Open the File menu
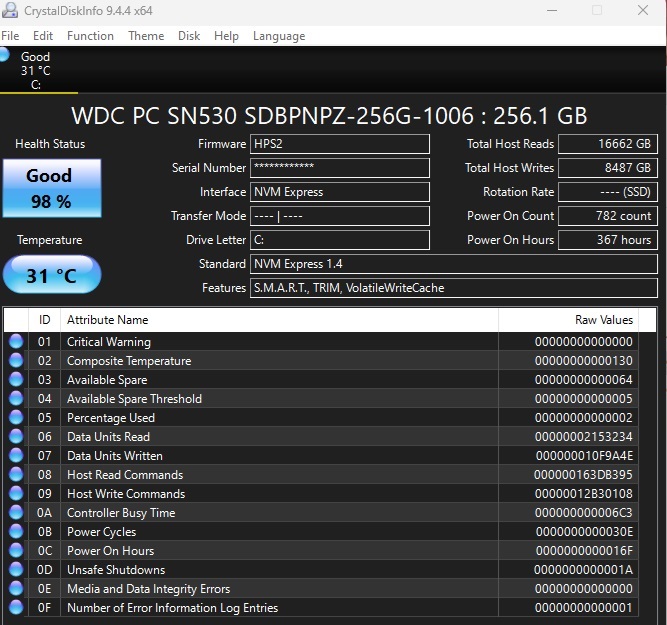This screenshot has width=667, height=625. 10,36
